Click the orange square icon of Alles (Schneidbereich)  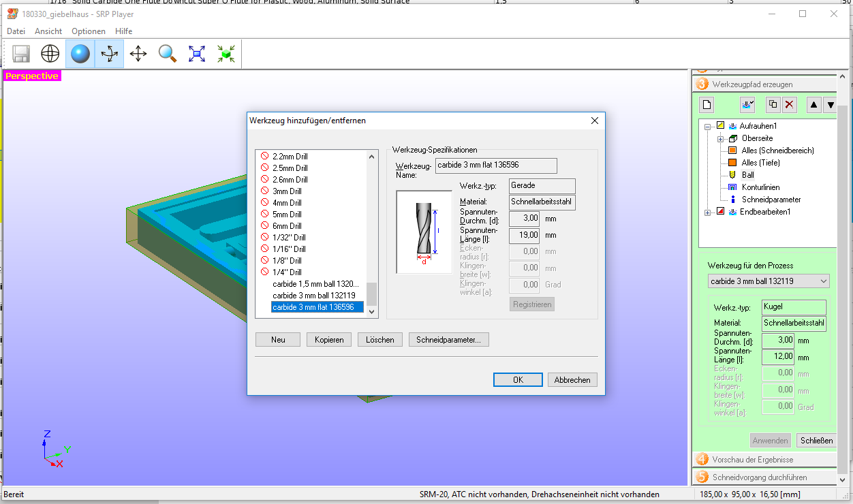733,151
